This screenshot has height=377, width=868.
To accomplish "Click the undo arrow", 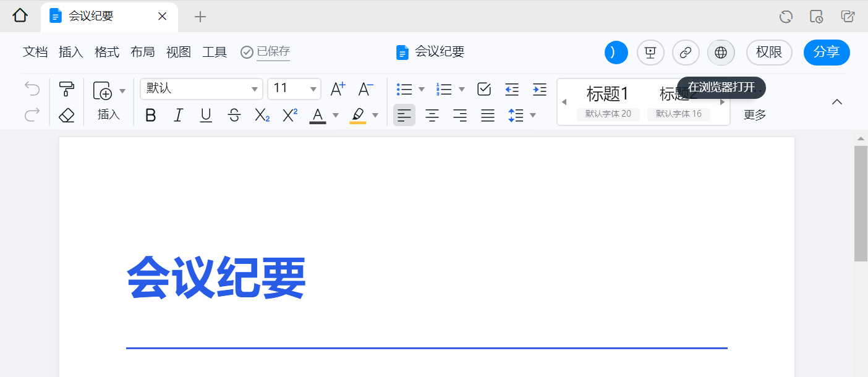I will pos(32,89).
